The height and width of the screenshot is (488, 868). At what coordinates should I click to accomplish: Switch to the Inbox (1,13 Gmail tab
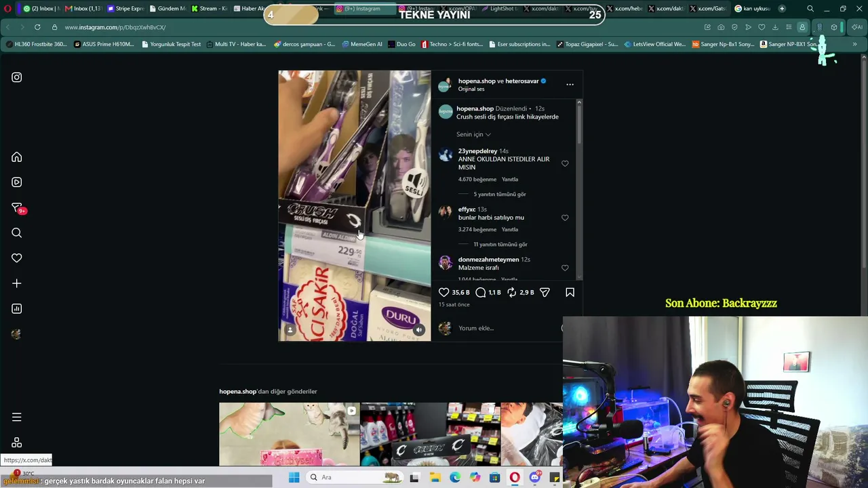(83, 9)
